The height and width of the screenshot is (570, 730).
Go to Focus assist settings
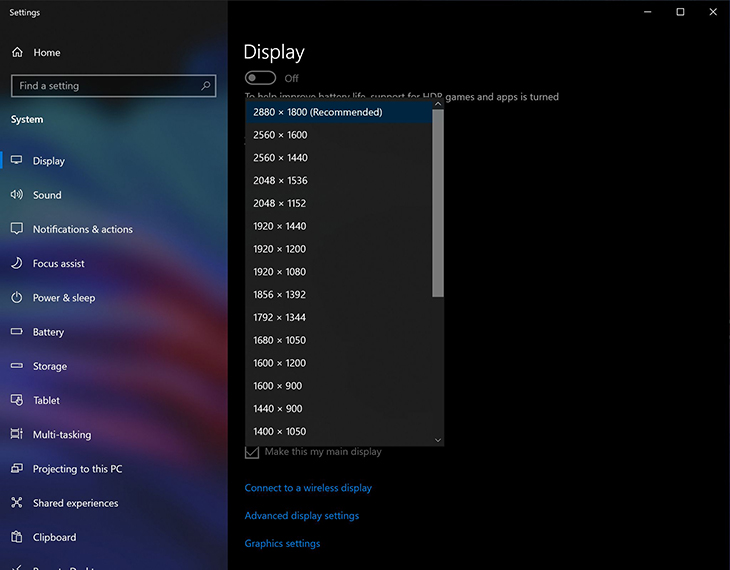(x=114, y=263)
